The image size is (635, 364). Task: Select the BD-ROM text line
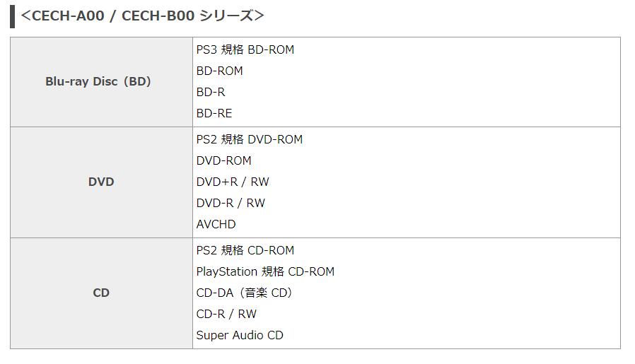(x=219, y=71)
